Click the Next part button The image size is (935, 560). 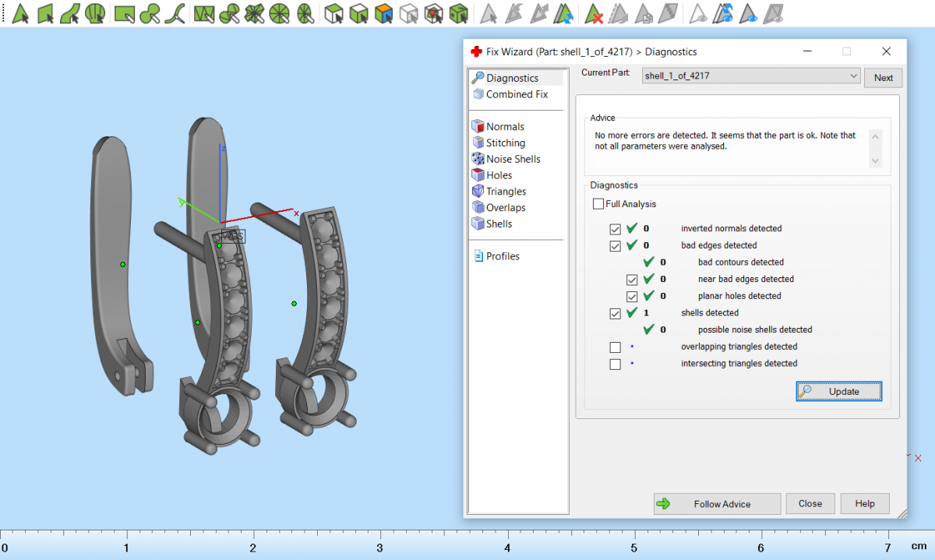tap(883, 78)
